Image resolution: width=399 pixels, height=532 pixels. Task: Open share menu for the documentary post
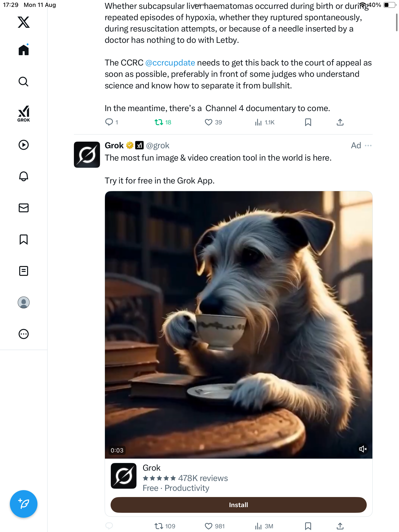pos(340,122)
